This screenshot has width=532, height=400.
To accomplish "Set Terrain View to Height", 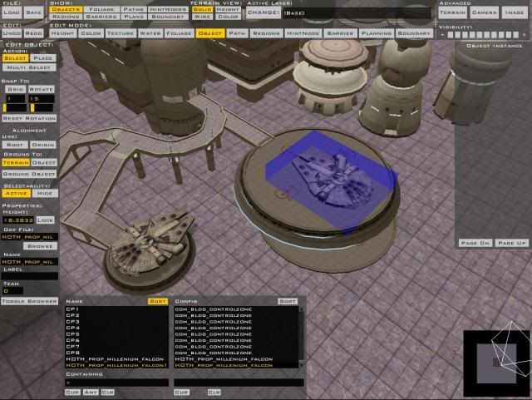I will [x=228, y=9].
